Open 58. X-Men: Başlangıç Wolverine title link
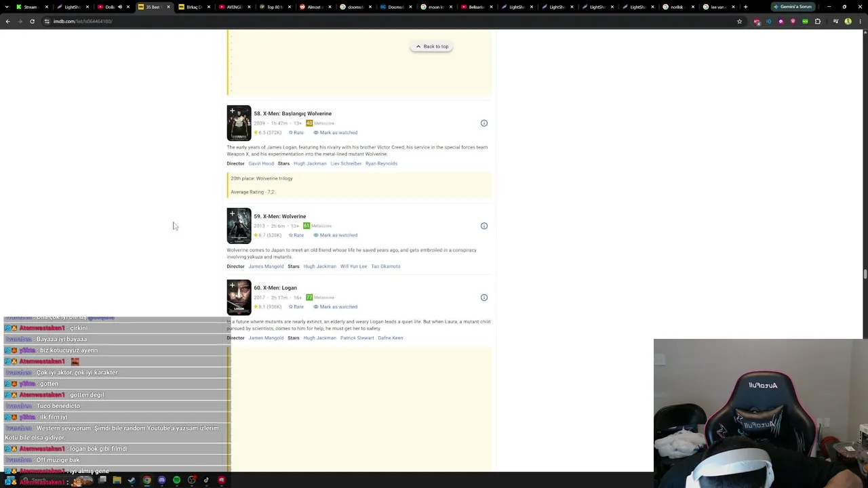This screenshot has height=488, width=868. point(293,114)
